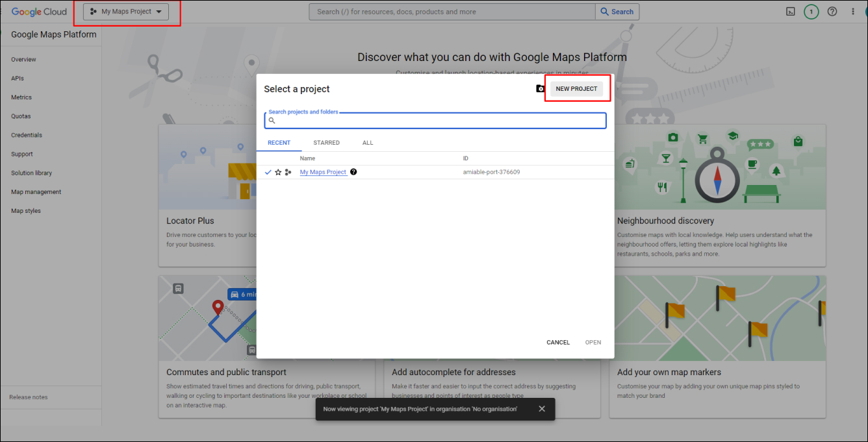Click the ID column header
Image resolution: width=868 pixels, height=442 pixels.
click(x=465, y=158)
